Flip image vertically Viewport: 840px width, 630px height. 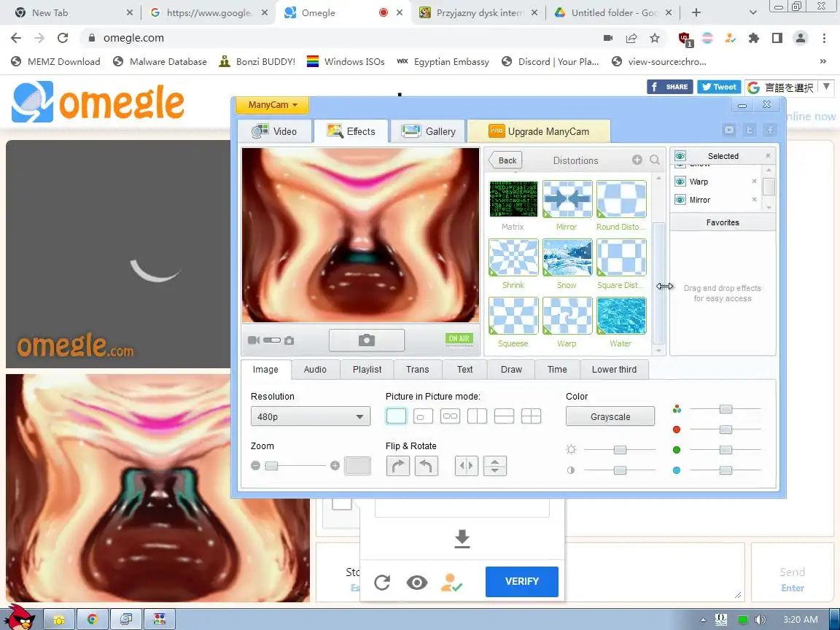494,466
